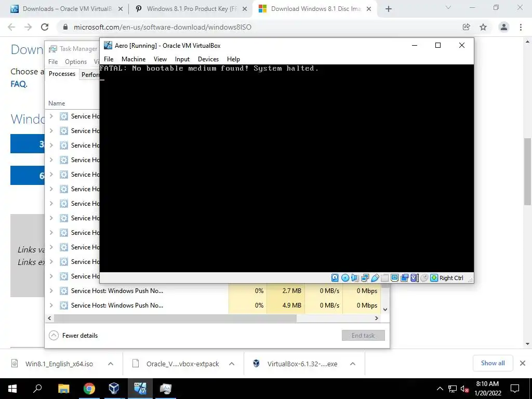This screenshot has width=532, height=399.
Task: Bookmark this page with the star icon
Action: 483,27
